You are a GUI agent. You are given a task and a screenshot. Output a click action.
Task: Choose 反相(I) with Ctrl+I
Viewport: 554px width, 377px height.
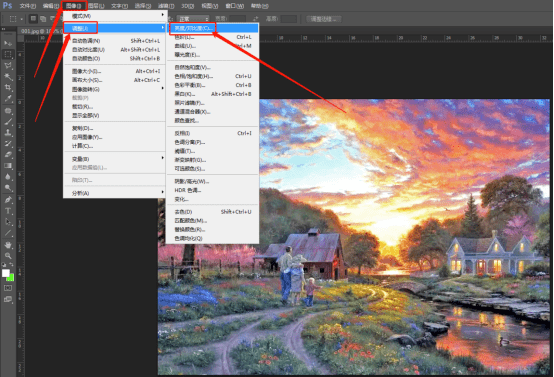(x=213, y=133)
